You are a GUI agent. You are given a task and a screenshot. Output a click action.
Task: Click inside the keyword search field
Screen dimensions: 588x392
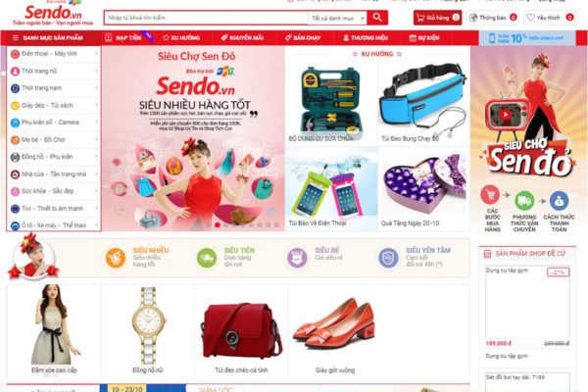[x=206, y=18]
